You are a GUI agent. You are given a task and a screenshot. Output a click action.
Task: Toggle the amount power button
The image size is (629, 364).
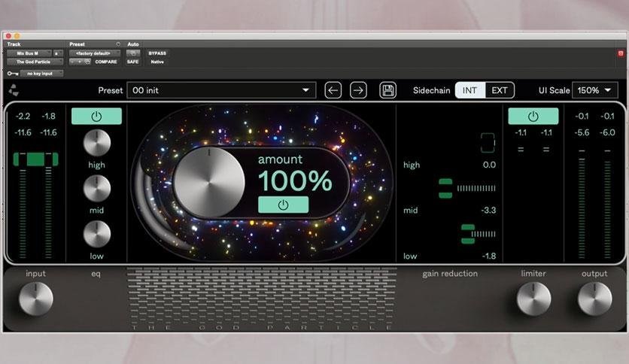pyautogui.click(x=283, y=205)
